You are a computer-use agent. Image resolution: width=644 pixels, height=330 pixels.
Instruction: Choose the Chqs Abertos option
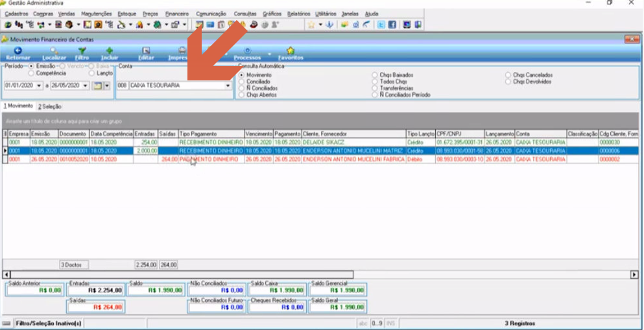click(x=241, y=95)
